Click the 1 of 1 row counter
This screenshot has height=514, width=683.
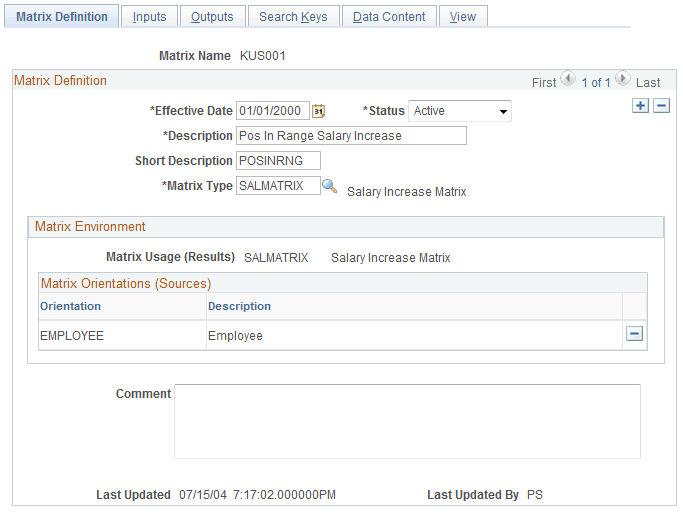[595, 82]
